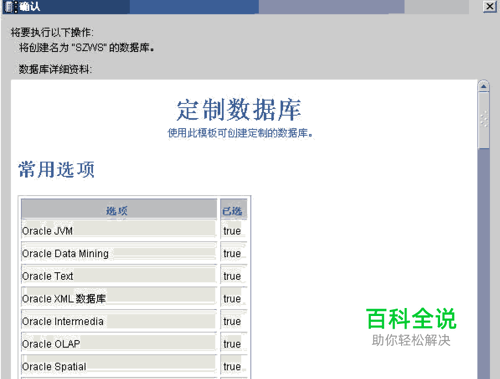
Task: Click the scrollbar track below the thumb
Action: [x=483, y=263]
